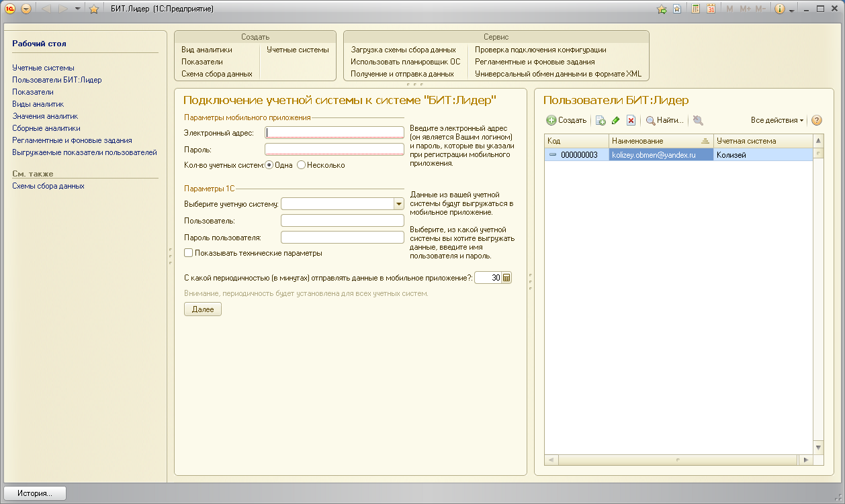
Task: Select the Несколько radio button
Action: coord(301,164)
